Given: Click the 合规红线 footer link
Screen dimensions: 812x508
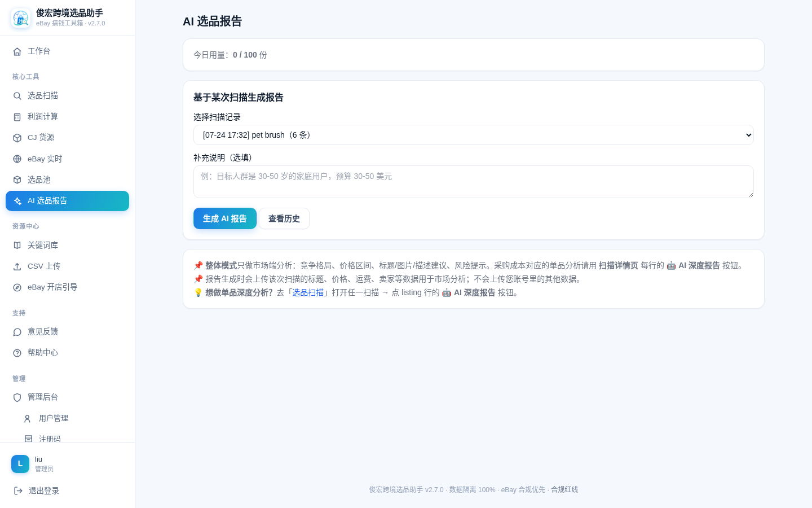Looking at the screenshot, I should click(564, 489).
